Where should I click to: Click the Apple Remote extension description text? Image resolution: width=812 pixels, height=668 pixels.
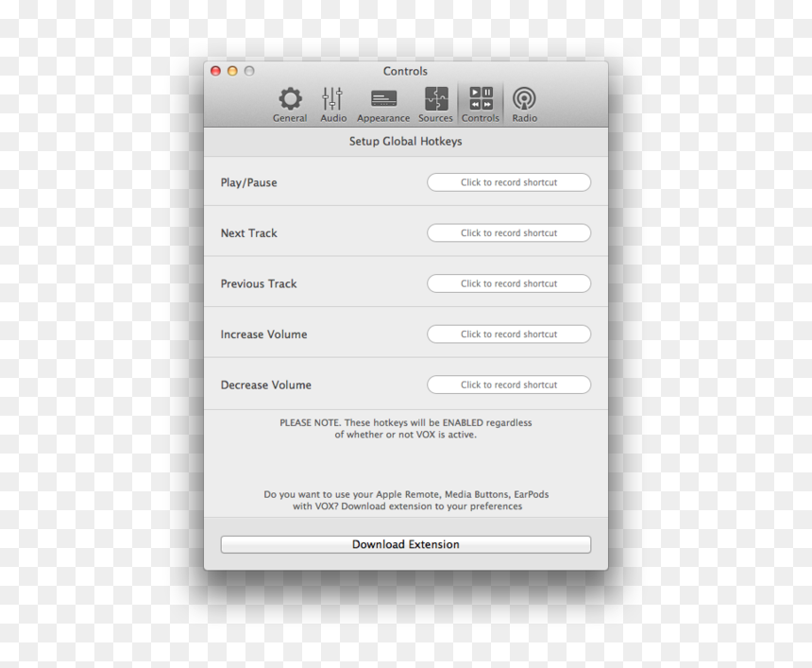(x=406, y=500)
